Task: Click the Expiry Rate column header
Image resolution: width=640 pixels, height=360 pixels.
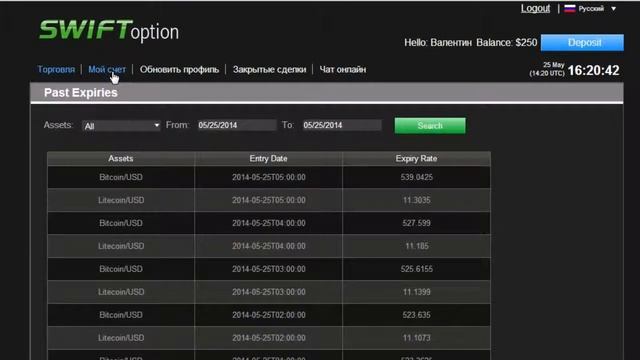Action: click(x=416, y=158)
